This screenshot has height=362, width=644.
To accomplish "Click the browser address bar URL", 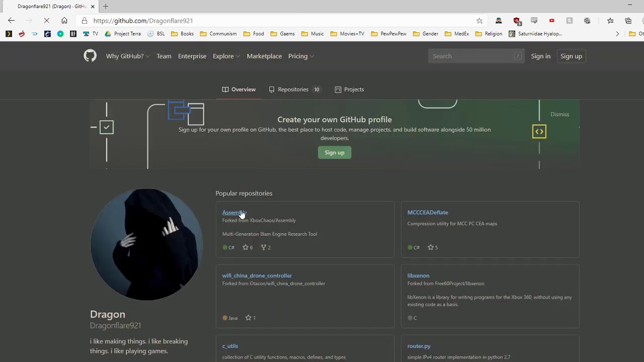I will 143,21.
